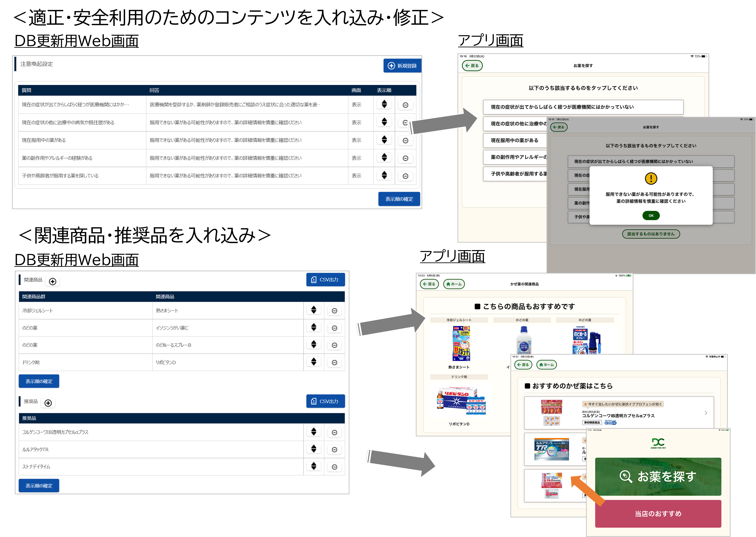Screen dimensions: 756x537
Task: Tap the お薬を探す search tile
Action: [658, 477]
